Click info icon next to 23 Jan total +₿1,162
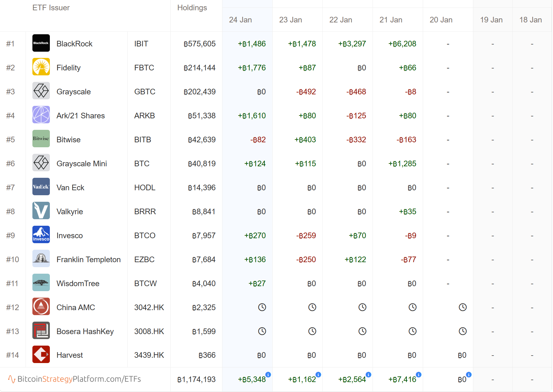The image size is (553, 392). pyautogui.click(x=318, y=375)
